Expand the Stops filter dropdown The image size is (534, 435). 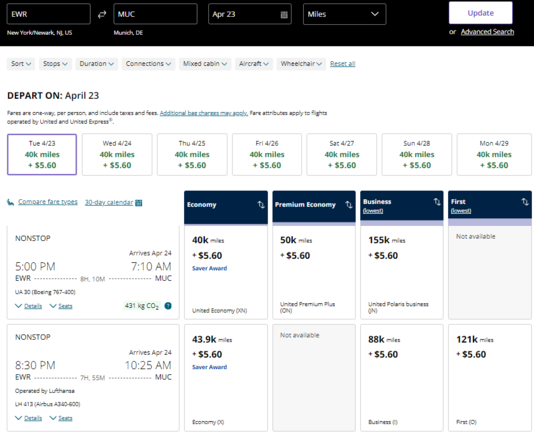click(x=55, y=64)
